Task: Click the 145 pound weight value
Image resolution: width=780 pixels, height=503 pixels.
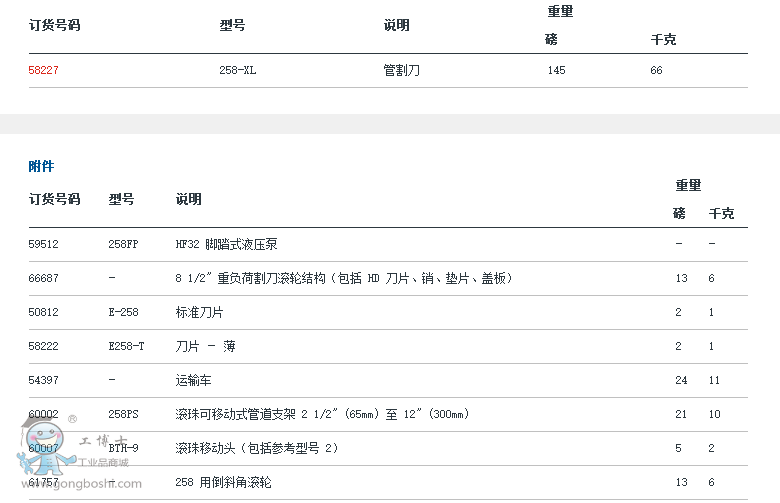Action: (x=556, y=71)
